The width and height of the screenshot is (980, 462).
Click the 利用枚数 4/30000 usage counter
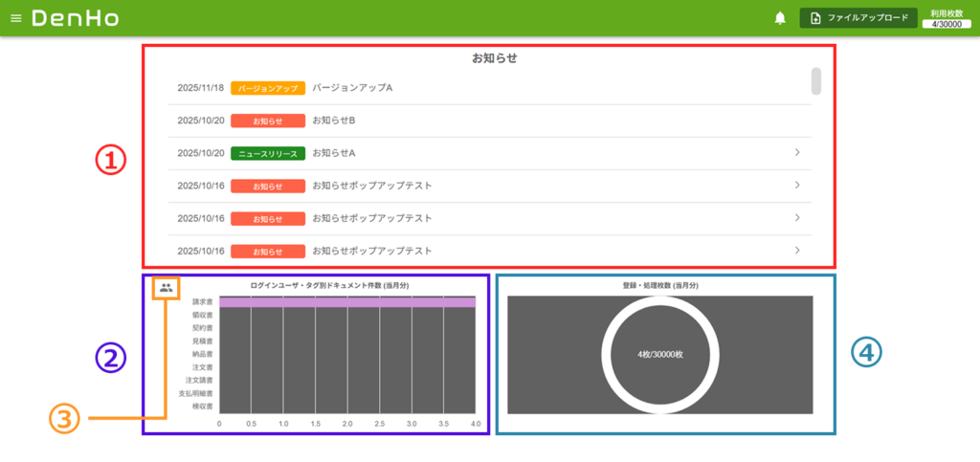[947, 18]
